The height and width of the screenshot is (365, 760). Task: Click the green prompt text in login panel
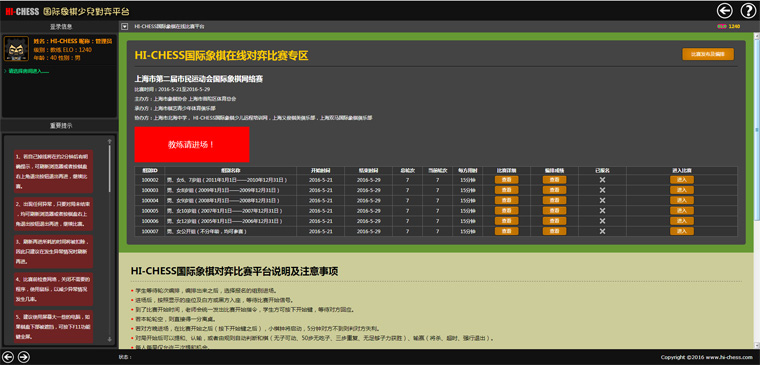point(28,71)
